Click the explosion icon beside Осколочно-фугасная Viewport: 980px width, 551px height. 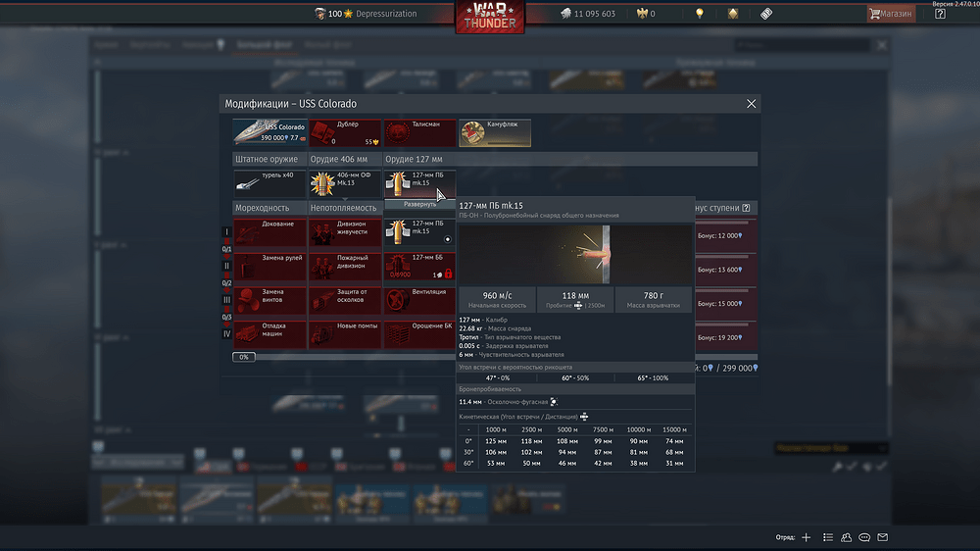pyautogui.click(x=554, y=402)
